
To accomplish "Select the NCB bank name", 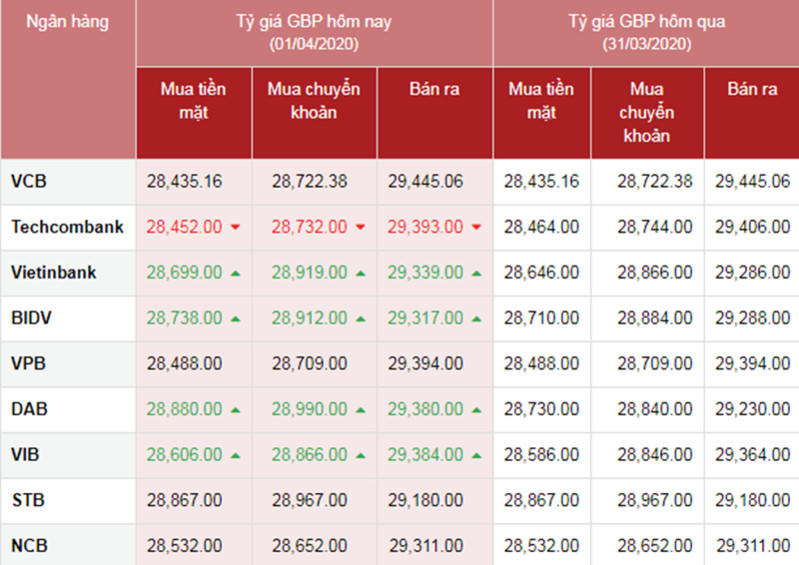I will [x=29, y=546].
